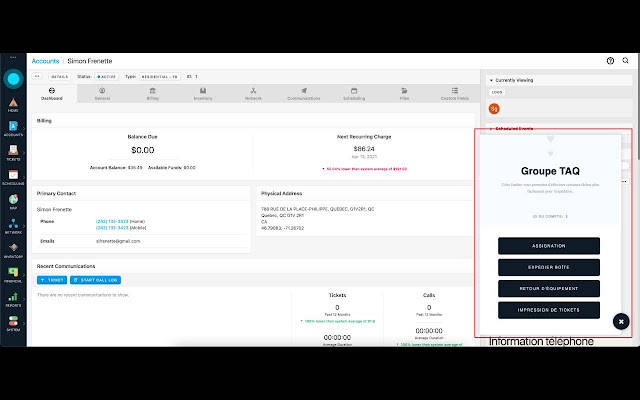Image resolution: width=640 pixels, height=400 pixels.
Task: Open Network in the left sidebar
Action: 13,227
